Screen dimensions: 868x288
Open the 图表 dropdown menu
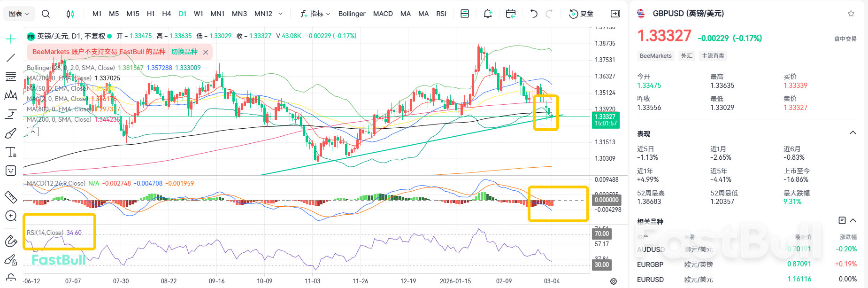[19, 14]
